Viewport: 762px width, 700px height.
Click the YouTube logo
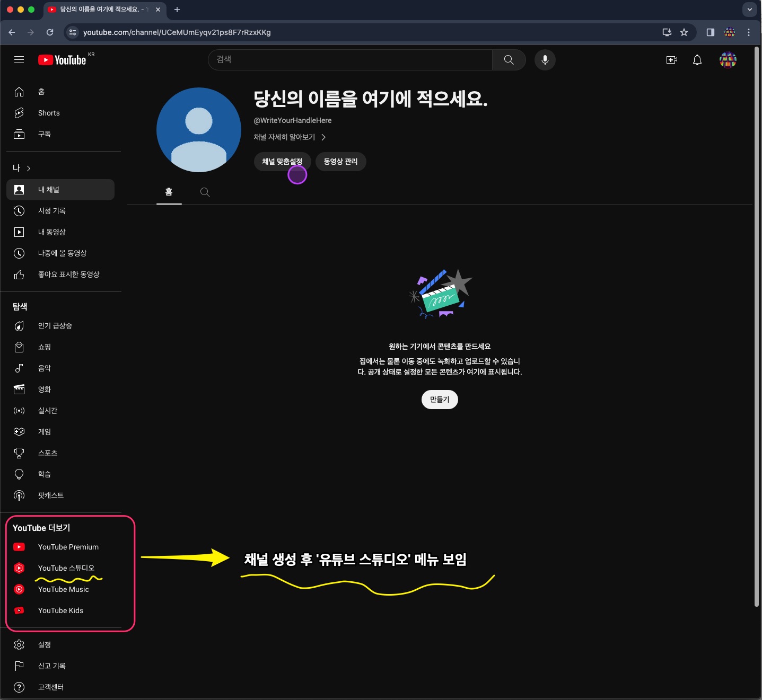(x=62, y=60)
